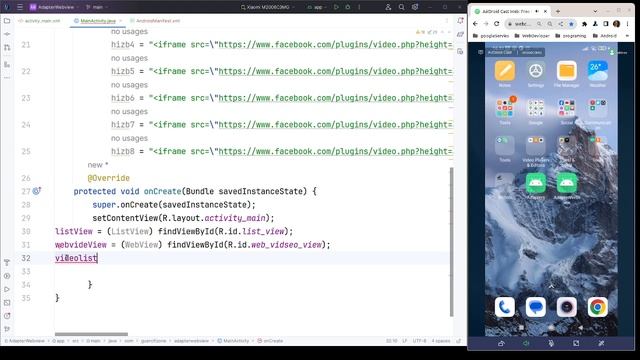Click the @Override annotation
The width and height of the screenshot is (640, 360).
click(x=109, y=178)
